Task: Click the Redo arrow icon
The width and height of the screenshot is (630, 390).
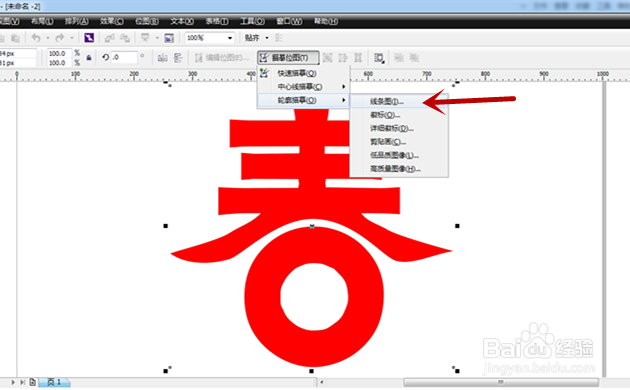Action: point(59,38)
